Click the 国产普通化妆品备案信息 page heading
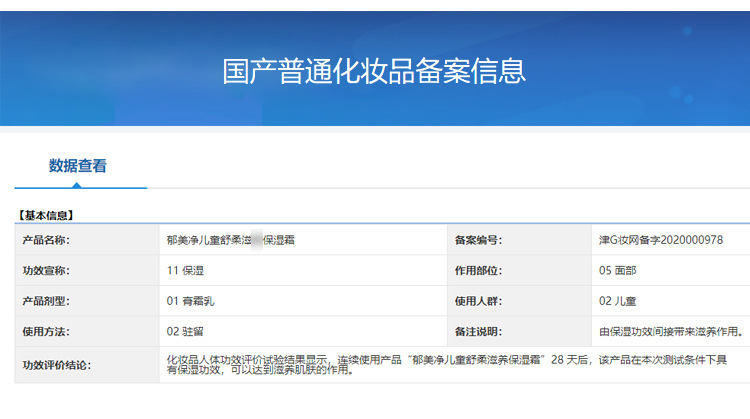Viewport: 750px width, 419px height. (x=374, y=71)
